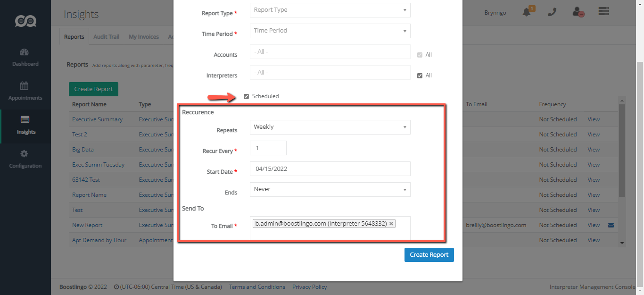Expand the Time Period dropdown
The width and height of the screenshot is (644, 295).
click(330, 31)
